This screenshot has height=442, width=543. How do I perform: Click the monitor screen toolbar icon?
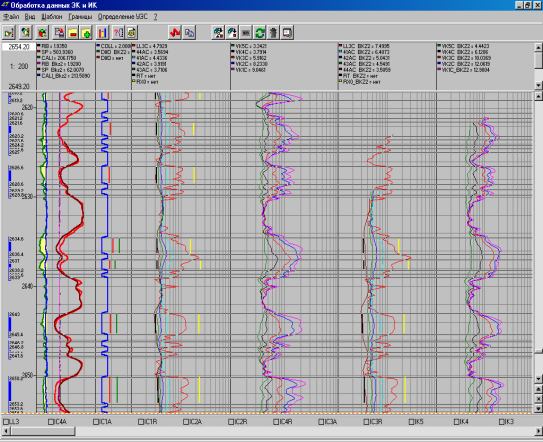click(287, 33)
